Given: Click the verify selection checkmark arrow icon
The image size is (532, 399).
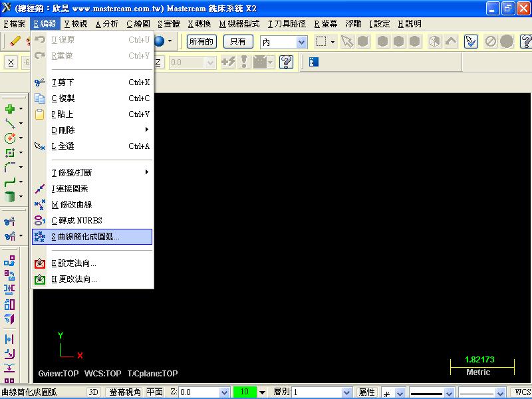Looking at the screenshot, I should click(x=471, y=41).
